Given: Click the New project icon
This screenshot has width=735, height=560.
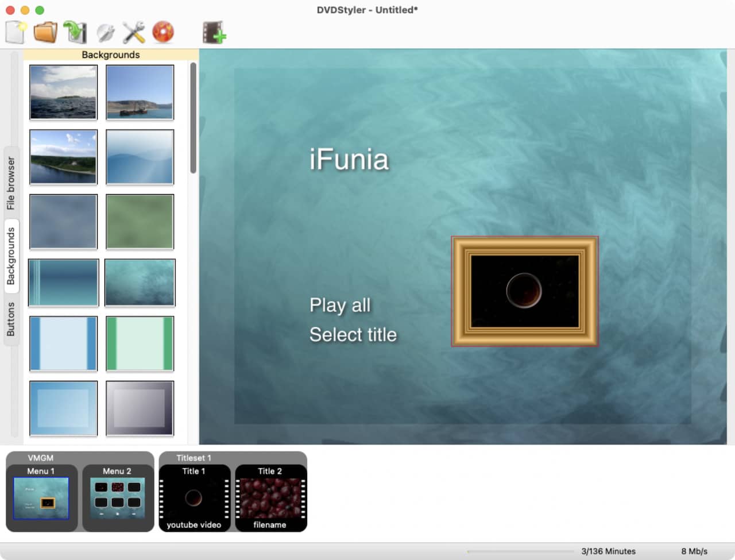Looking at the screenshot, I should (x=16, y=32).
